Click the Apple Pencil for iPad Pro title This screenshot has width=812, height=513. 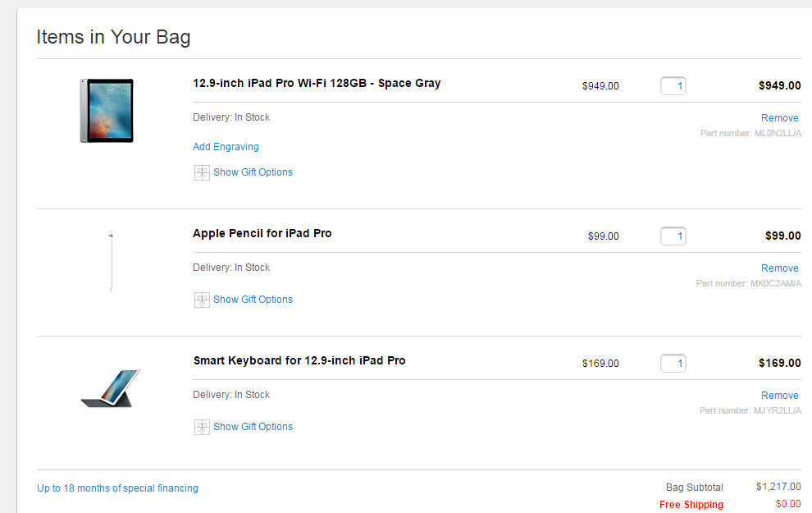[x=262, y=233]
